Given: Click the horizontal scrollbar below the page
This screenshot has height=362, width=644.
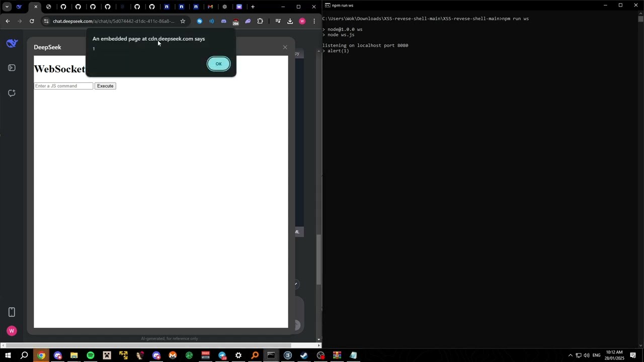Looking at the screenshot, I should pyautogui.click(x=148, y=345).
